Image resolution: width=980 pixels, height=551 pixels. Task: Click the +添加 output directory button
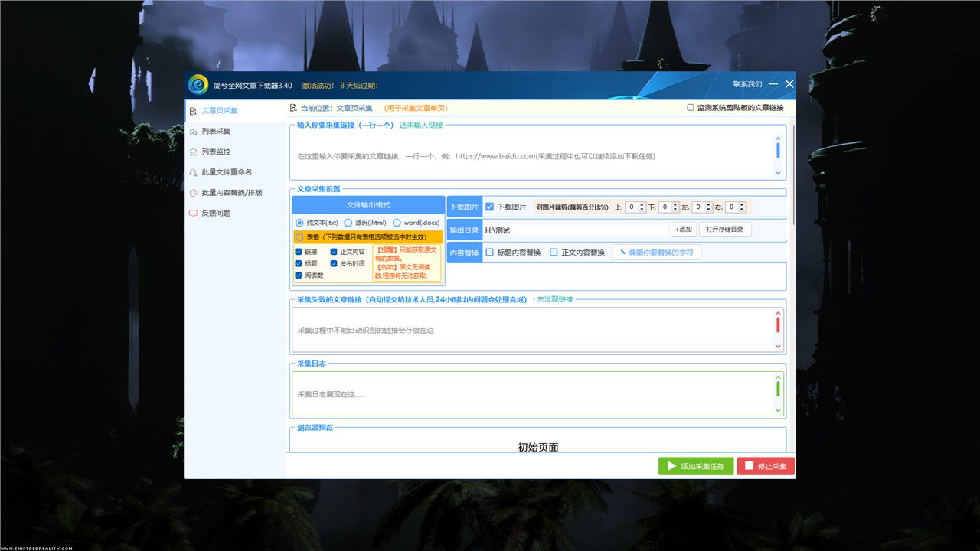(x=683, y=230)
